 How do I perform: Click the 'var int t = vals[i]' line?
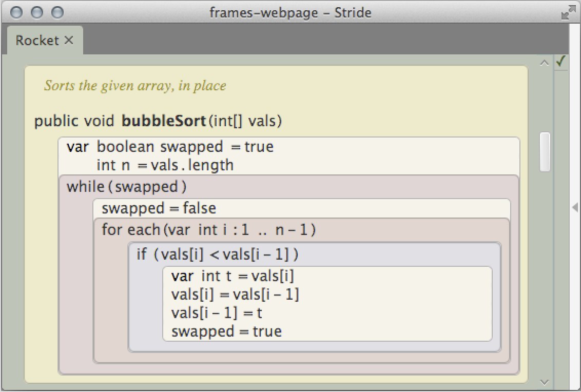[x=233, y=276]
